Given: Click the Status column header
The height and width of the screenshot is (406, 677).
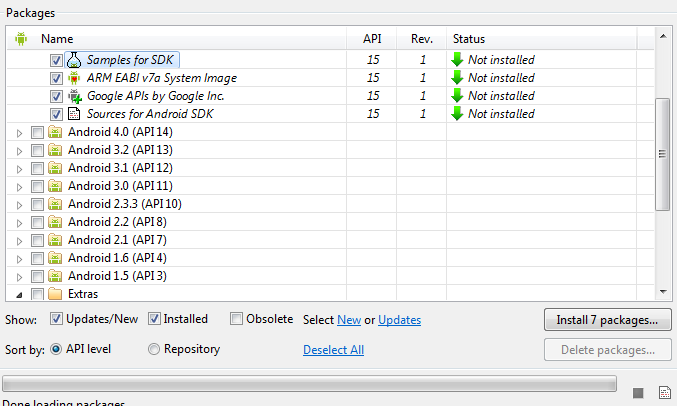Looking at the screenshot, I should coord(541,39).
